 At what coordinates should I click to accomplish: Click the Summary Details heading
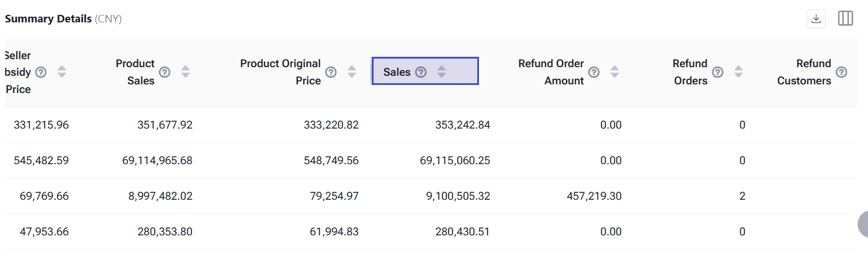pyautogui.click(x=48, y=19)
